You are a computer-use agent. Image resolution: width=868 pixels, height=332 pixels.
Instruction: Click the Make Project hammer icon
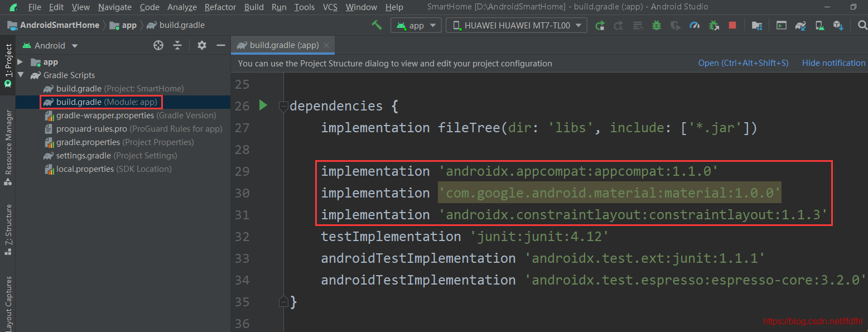(x=377, y=25)
